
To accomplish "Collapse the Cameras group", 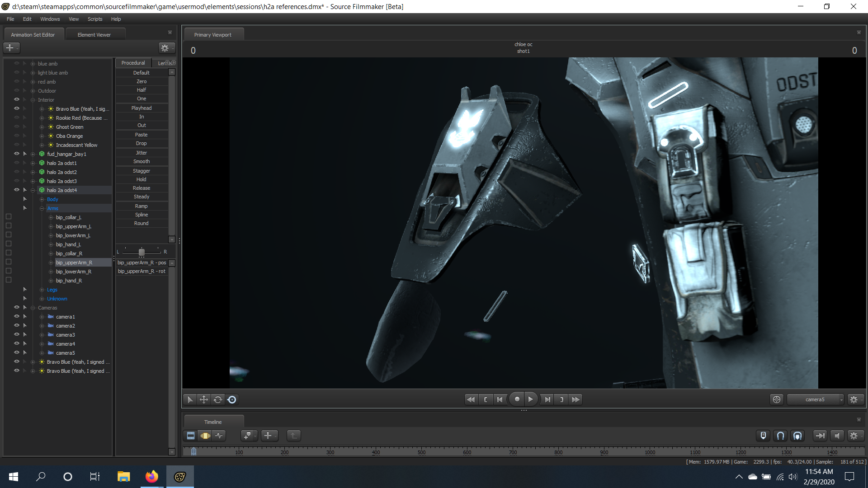I will [x=33, y=308].
